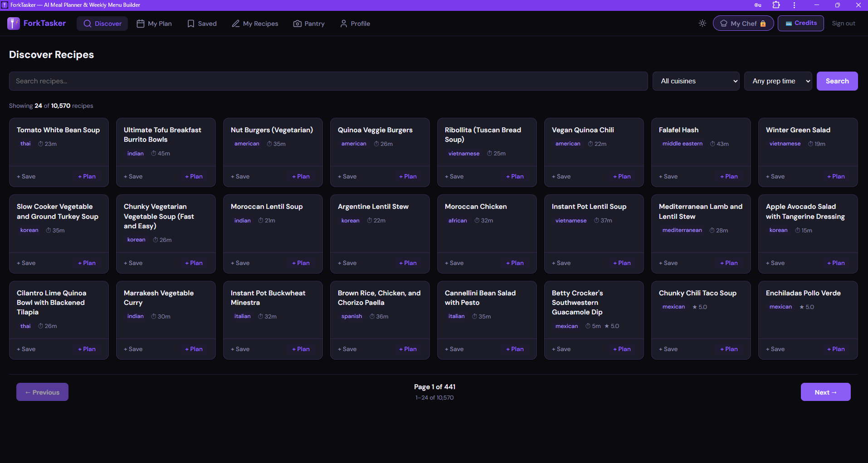
Task: Go to the Pantry camera icon tab
Action: point(309,24)
